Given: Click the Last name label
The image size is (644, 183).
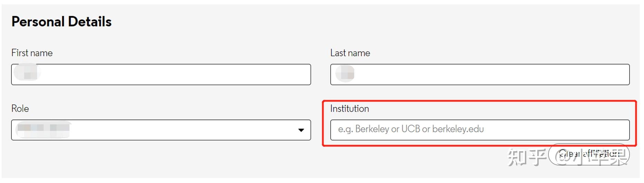Looking at the screenshot, I should coord(350,53).
